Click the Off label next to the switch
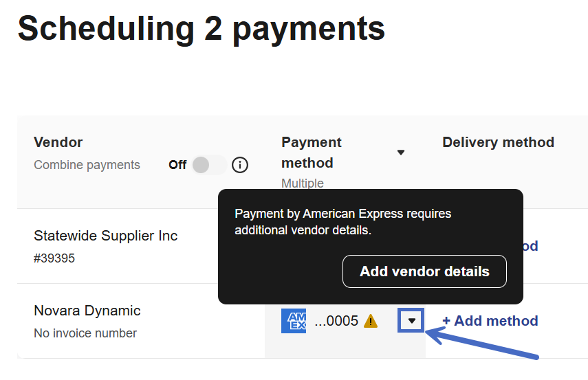The width and height of the screenshot is (588, 380). (177, 165)
